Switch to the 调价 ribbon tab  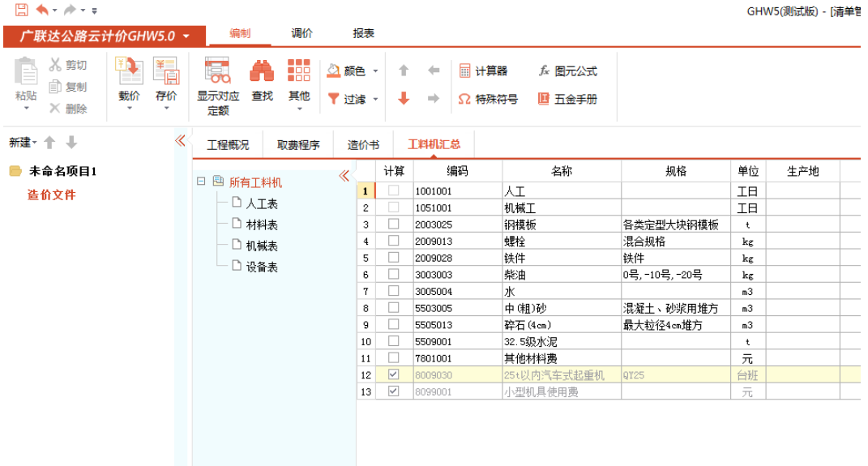pyautogui.click(x=302, y=33)
